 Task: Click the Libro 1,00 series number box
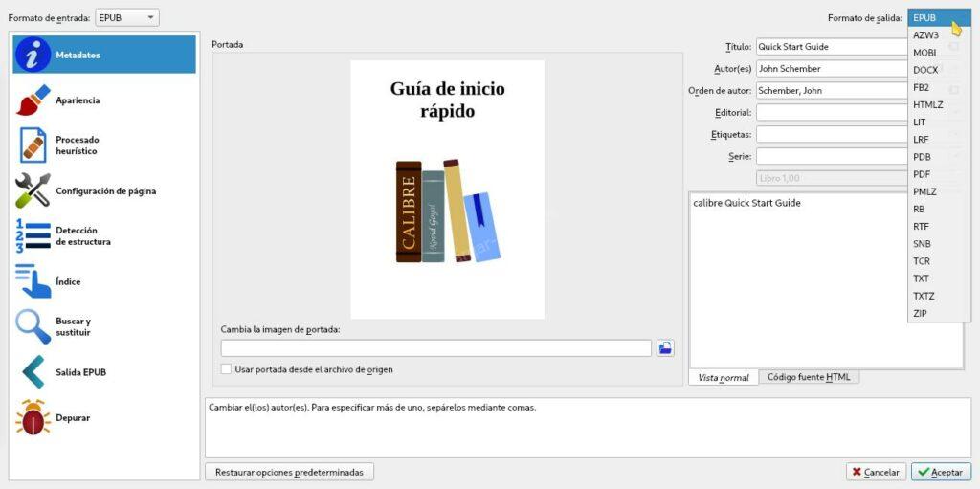[x=832, y=178]
